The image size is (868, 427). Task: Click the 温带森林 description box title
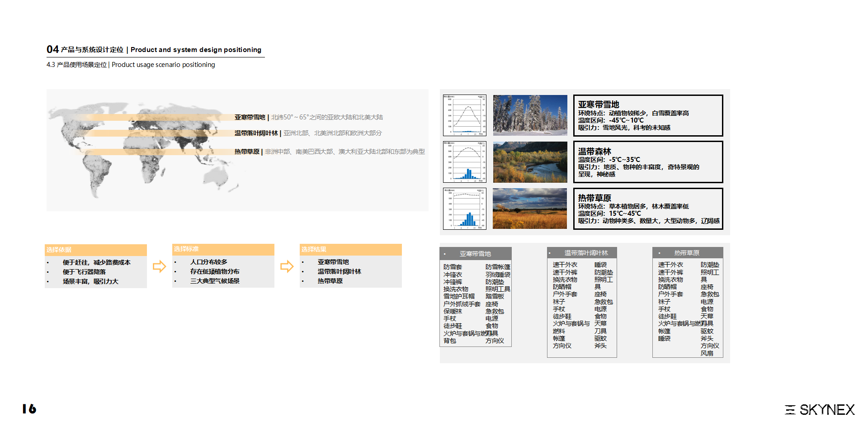point(594,152)
